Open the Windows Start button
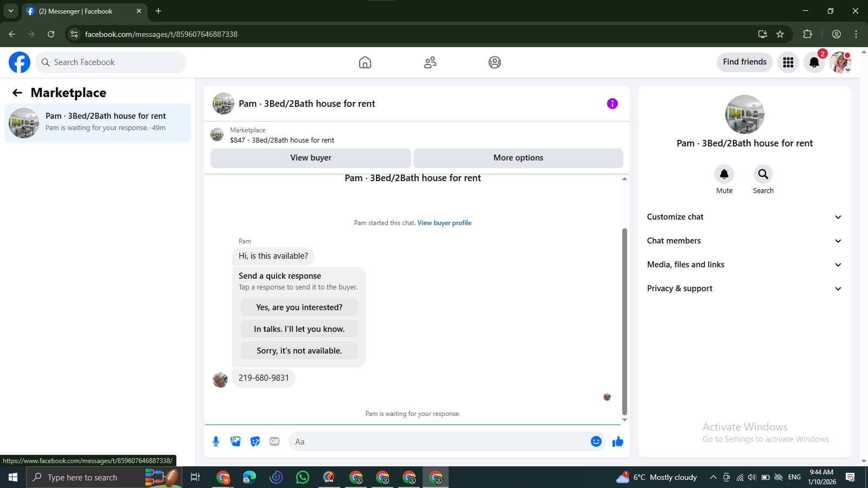The width and height of the screenshot is (868, 488). [x=13, y=477]
